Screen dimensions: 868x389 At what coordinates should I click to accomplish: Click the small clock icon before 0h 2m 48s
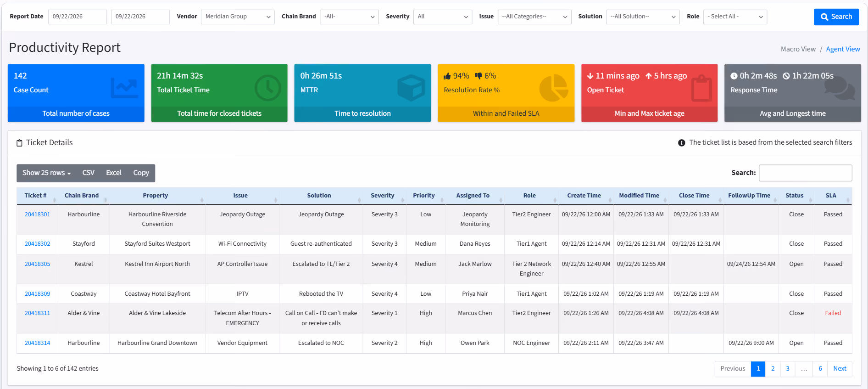734,76
